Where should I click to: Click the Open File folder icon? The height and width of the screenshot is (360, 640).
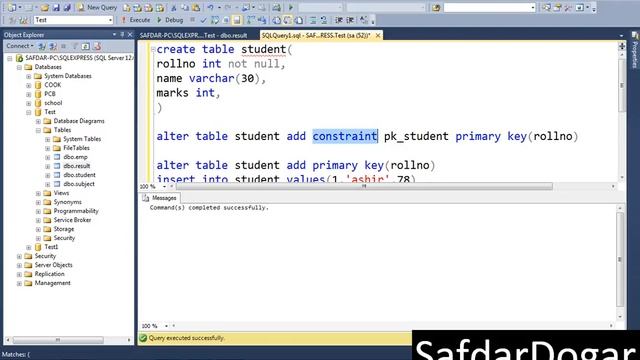(x=44, y=7)
